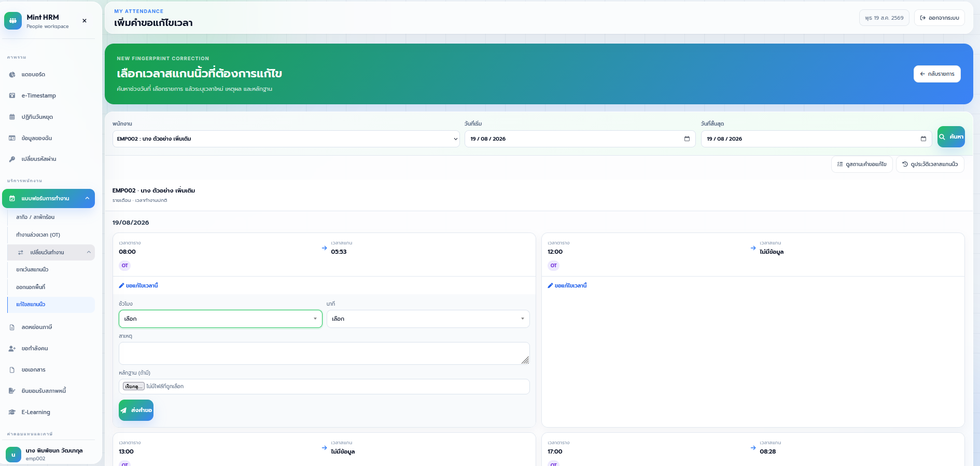Open ดูประวัติเวลาสแกนนิ้ว history
980x466 pixels.
click(x=930, y=164)
